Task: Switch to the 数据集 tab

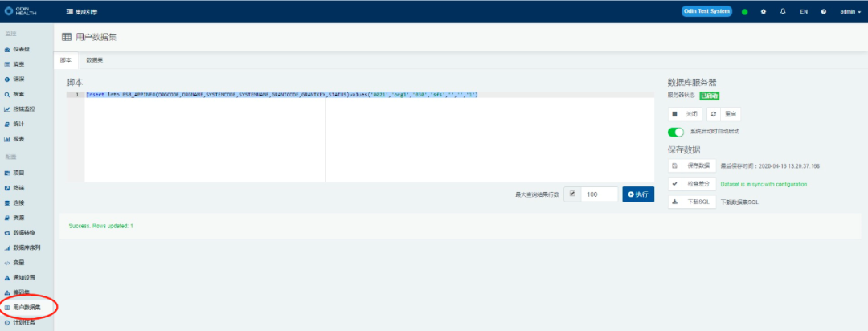Action: (95, 60)
